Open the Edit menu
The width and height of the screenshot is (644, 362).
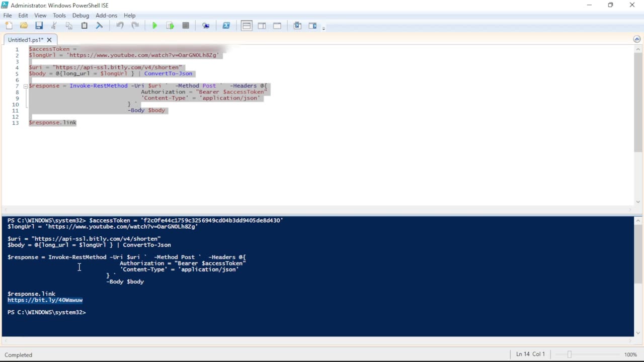[x=23, y=16]
